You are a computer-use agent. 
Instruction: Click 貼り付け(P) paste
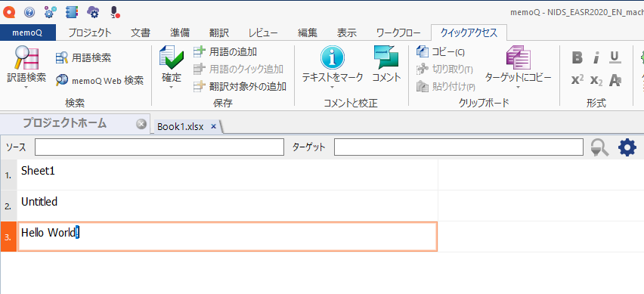446,86
